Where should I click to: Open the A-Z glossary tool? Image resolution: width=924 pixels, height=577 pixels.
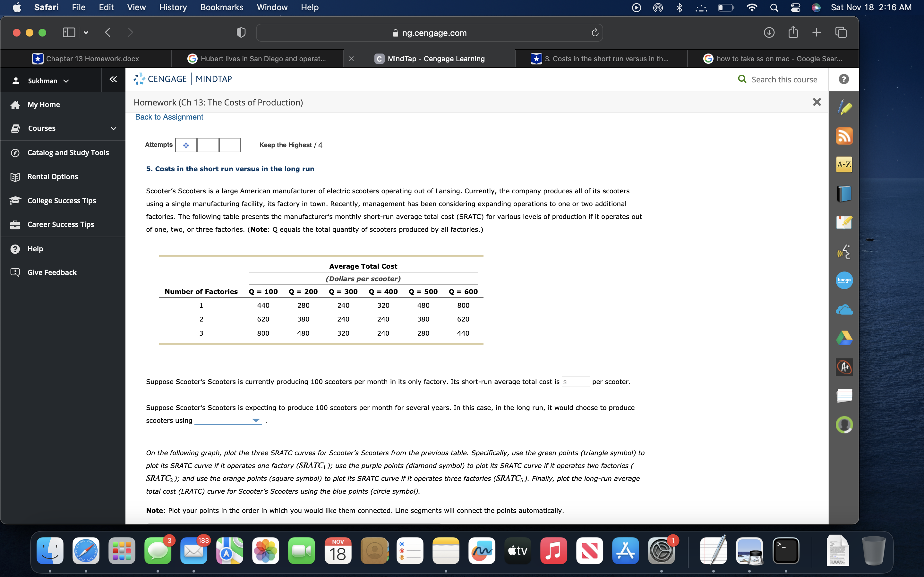tap(844, 164)
